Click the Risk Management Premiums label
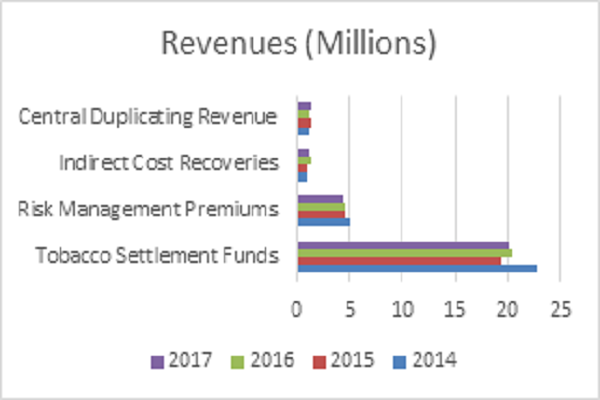The width and height of the screenshot is (600, 400). coord(148,209)
